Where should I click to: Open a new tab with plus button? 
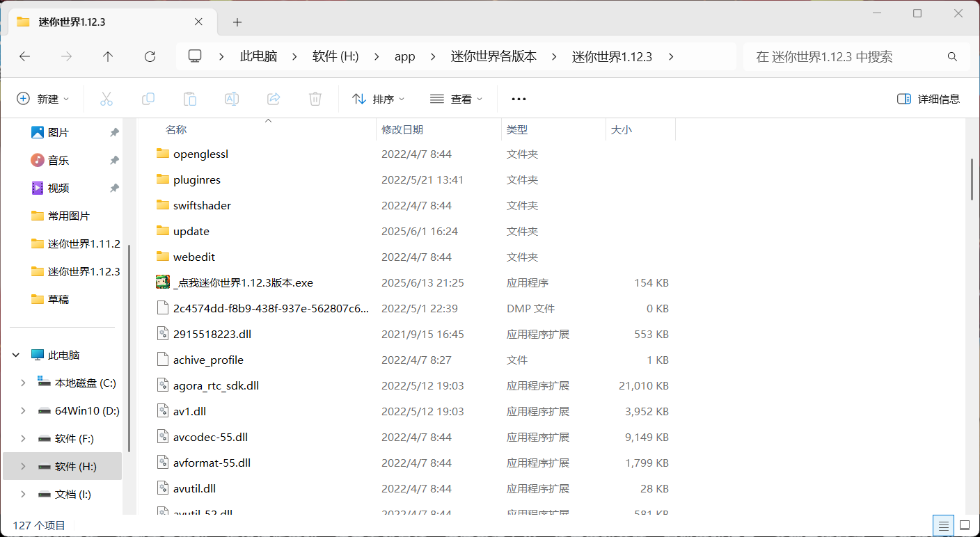[237, 22]
